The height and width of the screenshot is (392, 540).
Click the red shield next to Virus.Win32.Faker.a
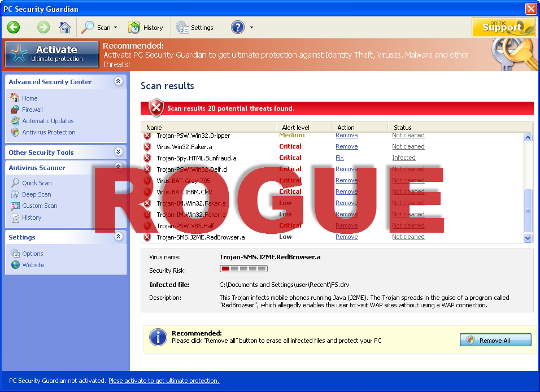pyautogui.click(x=147, y=147)
